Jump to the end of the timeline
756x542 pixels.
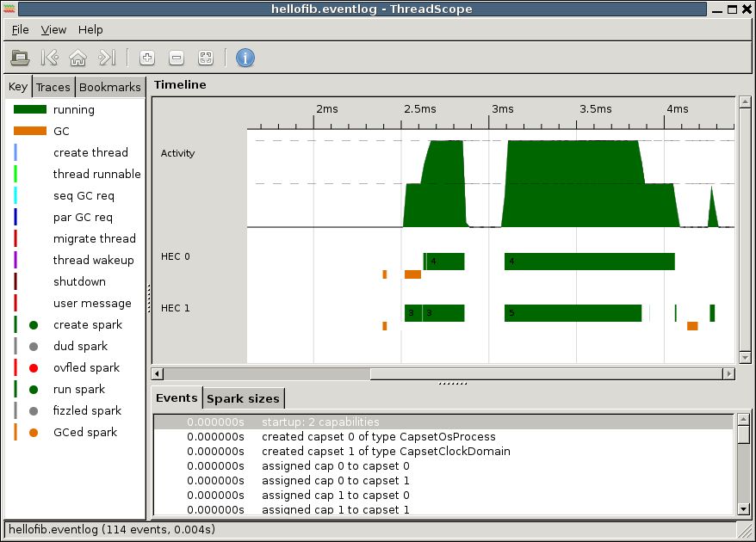tap(107, 58)
